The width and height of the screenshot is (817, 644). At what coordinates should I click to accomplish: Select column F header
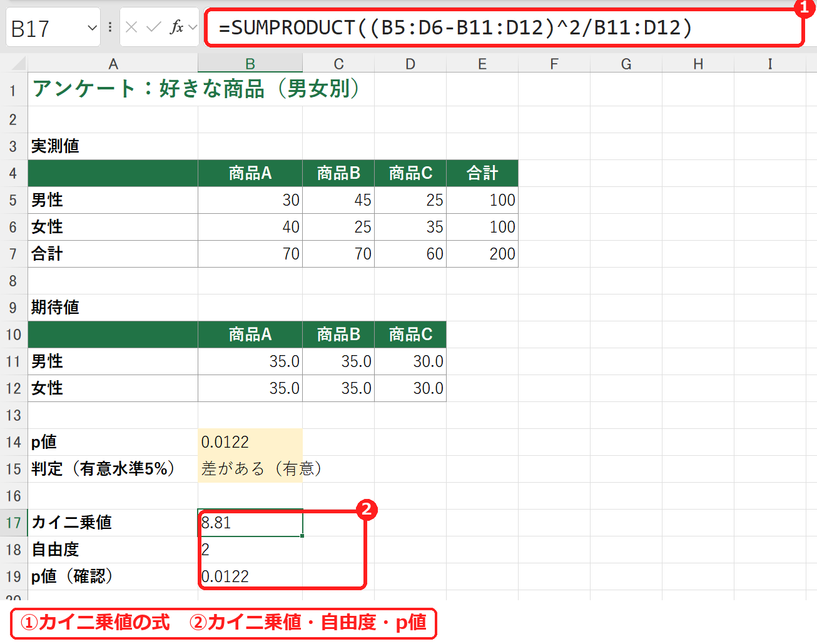554,64
